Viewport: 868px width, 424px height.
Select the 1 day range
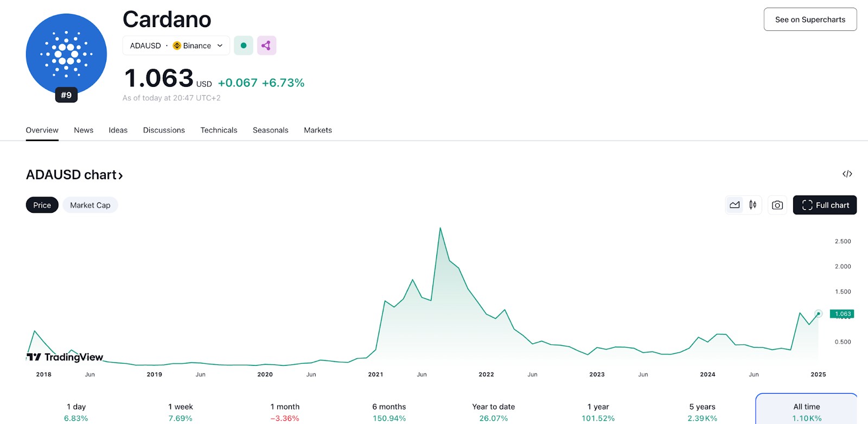click(76, 412)
